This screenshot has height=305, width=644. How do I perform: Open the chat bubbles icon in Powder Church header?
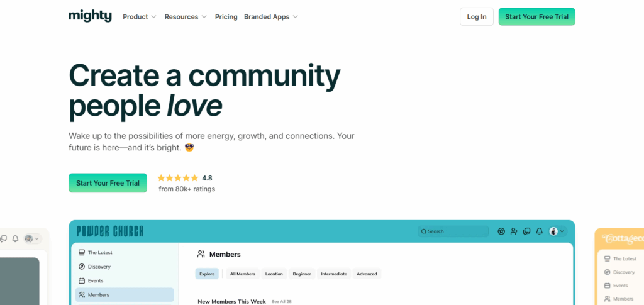(x=526, y=231)
